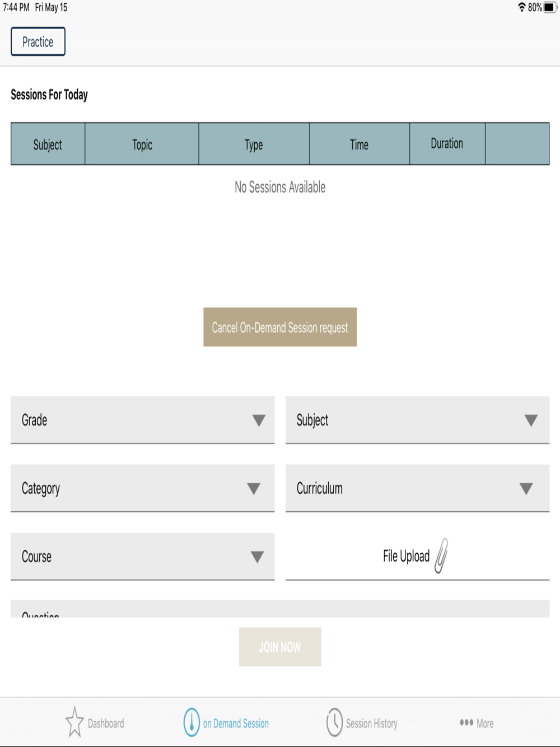Click Cancel On-Demand Session request button
Viewport: 560px width, 747px height.
coord(280,327)
